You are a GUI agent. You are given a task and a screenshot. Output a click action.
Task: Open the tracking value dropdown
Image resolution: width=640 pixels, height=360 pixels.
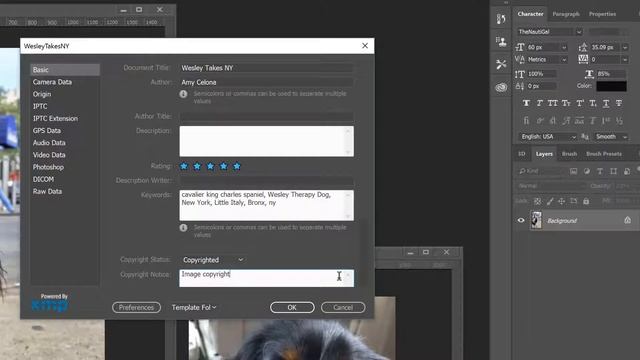(625, 60)
